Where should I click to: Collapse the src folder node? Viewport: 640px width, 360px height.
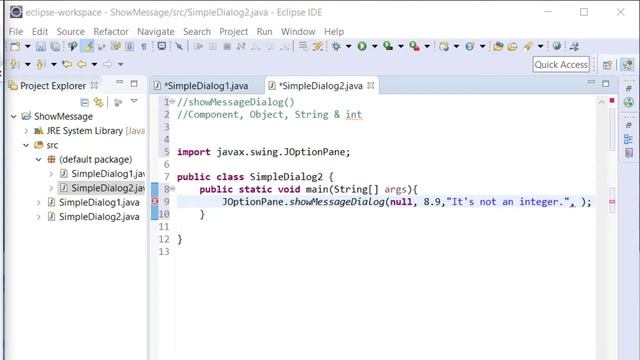(x=26, y=145)
